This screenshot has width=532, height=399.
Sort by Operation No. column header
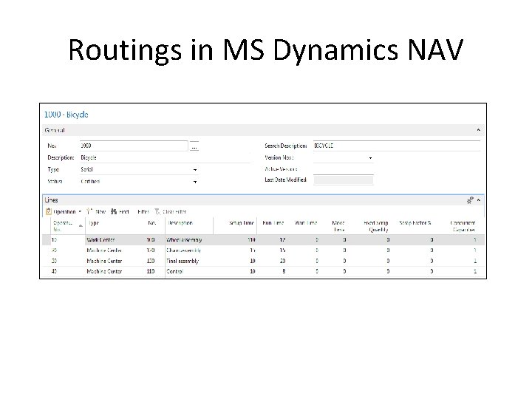pos(67,226)
